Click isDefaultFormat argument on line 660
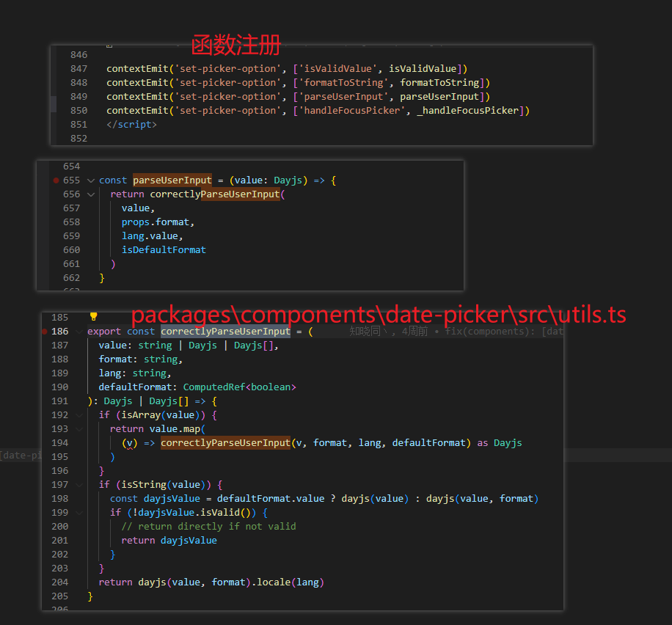Screen dimensions: 672x625 pyautogui.click(x=163, y=249)
